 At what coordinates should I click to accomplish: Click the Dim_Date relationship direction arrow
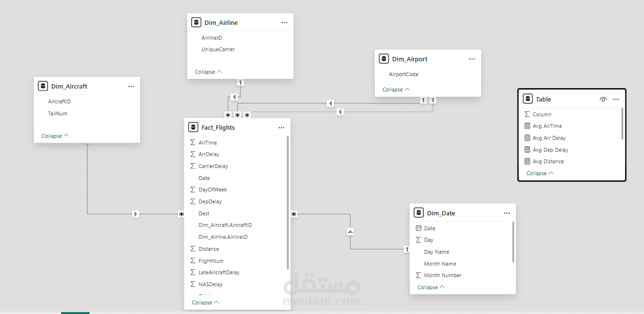pyautogui.click(x=350, y=232)
